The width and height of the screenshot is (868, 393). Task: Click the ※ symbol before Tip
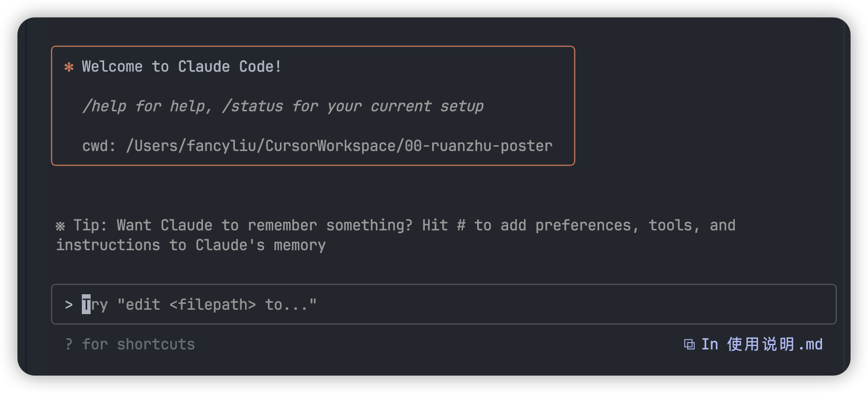coord(60,226)
